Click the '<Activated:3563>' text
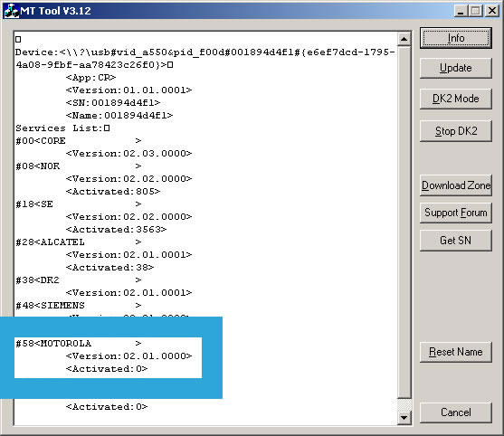504x436 pixels. [x=116, y=230]
